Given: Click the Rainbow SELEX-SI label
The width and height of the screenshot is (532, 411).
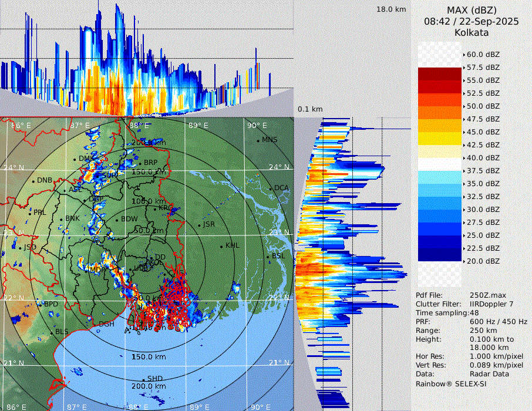Looking at the screenshot, I should coord(450,383).
